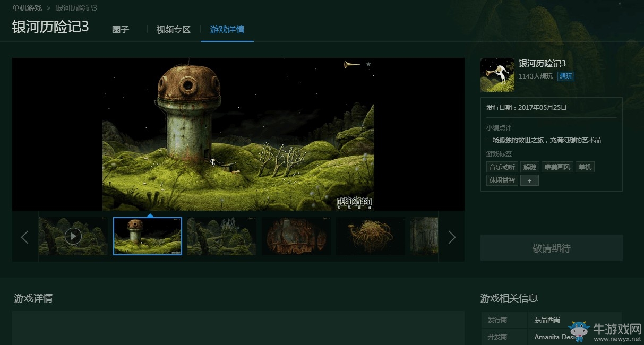This screenshot has height=345, width=644.
Task: Click the 银河历险记3 breadcrumb entry
Action: point(76,8)
